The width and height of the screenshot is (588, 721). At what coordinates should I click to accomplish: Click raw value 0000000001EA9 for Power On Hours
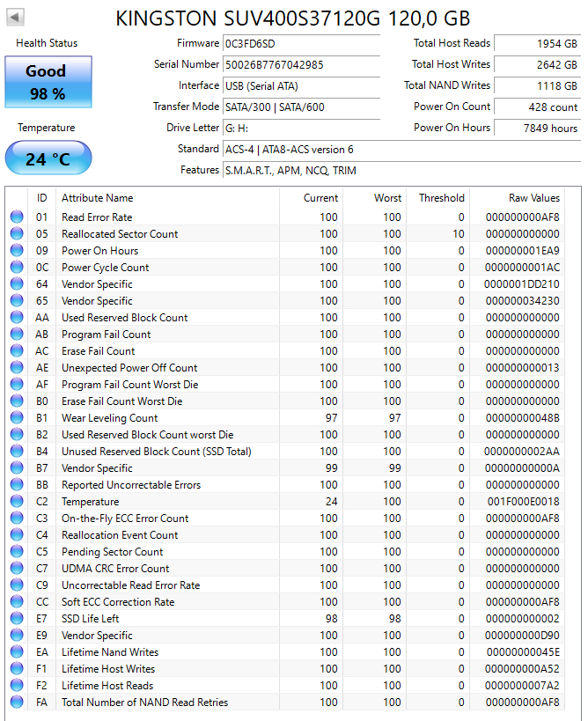pyautogui.click(x=523, y=251)
